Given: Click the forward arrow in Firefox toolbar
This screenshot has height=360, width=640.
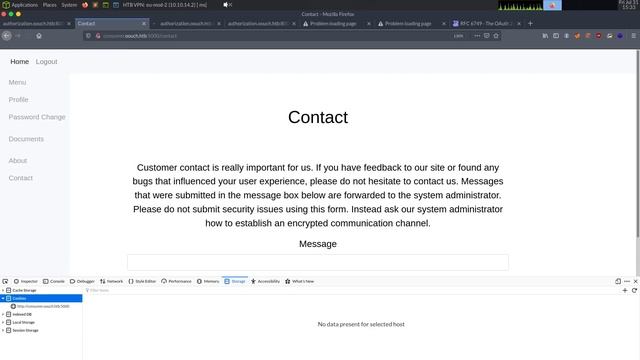Looking at the screenshot, I should click(18, 36).
